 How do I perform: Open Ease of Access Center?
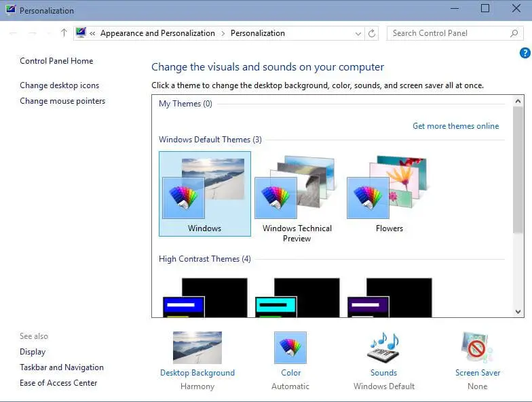click(58, 382)
